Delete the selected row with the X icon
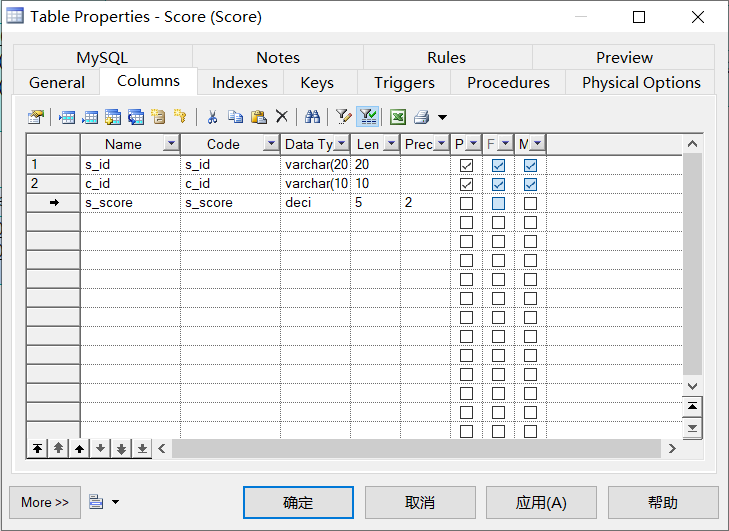This screenshot has height=531, width=729. click(282, 117)
